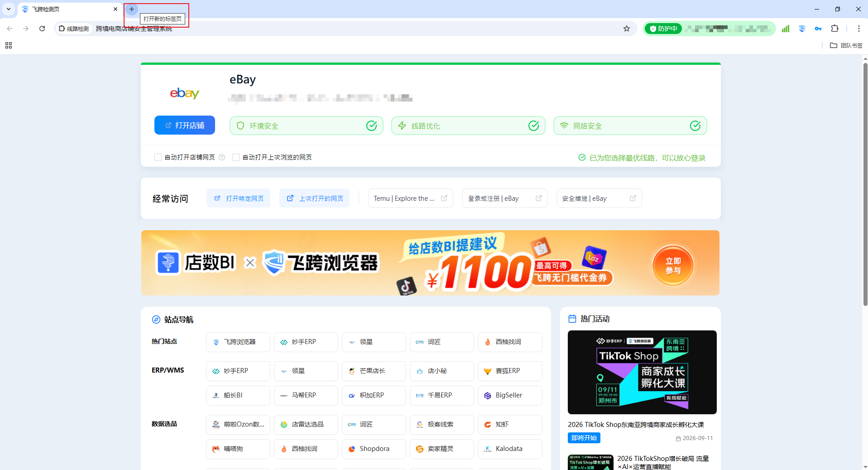This screenshot has height=470, width=868.
Task: Open the 千易ERP site link
Action: click(442, 396)
